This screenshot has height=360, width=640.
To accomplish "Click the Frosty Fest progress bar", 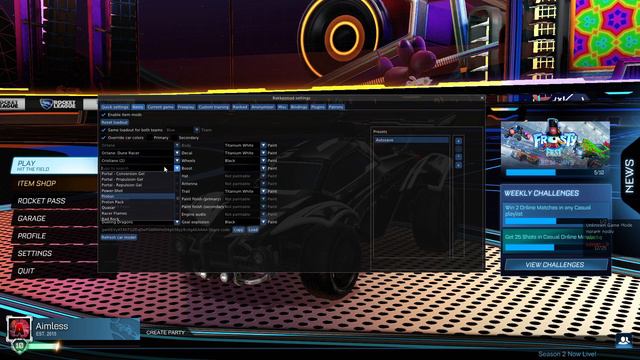I will point(556,173).
